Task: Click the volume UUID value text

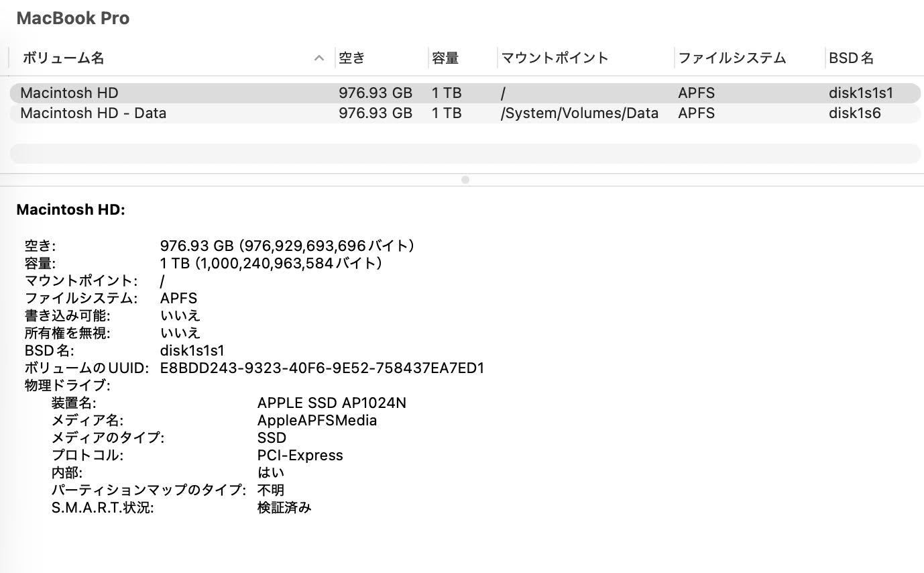Action: 322,368
